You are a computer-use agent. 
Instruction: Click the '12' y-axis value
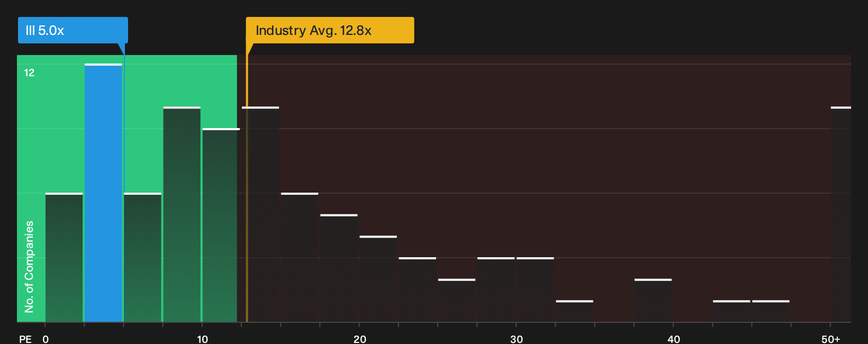(29, 73)
